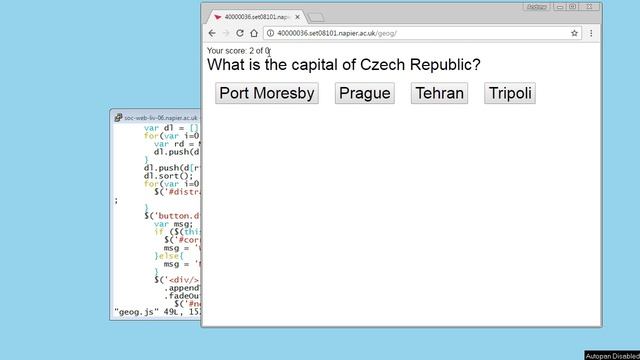Viewport: 640px width, 360px height.
Task: Minimize the browser window
Action: (560, 7)
